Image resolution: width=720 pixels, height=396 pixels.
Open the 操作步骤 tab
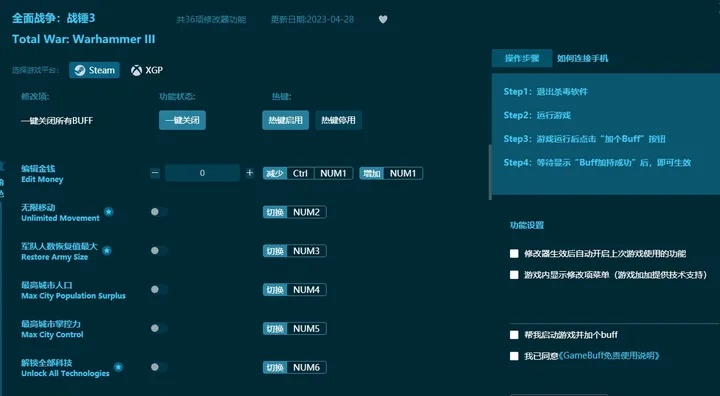point(522,58)
